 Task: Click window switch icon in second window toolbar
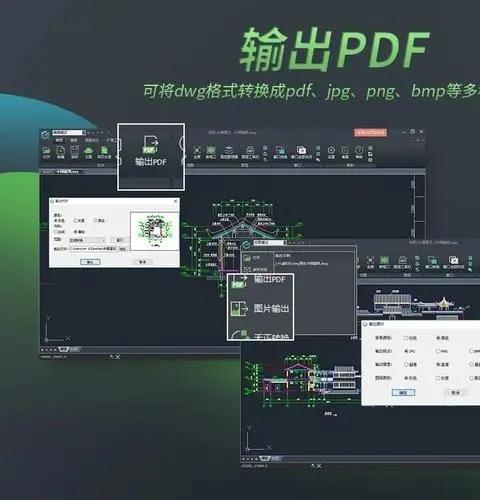(432, 262)
